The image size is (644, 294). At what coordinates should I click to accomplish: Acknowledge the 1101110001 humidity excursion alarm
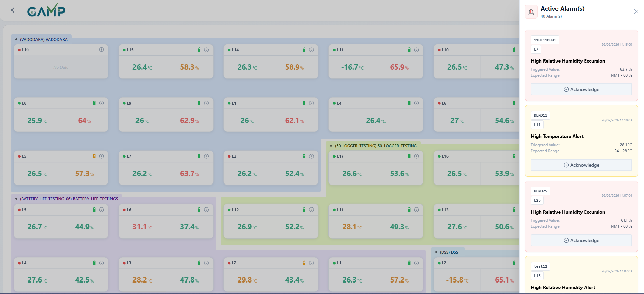tap(581, 89)
